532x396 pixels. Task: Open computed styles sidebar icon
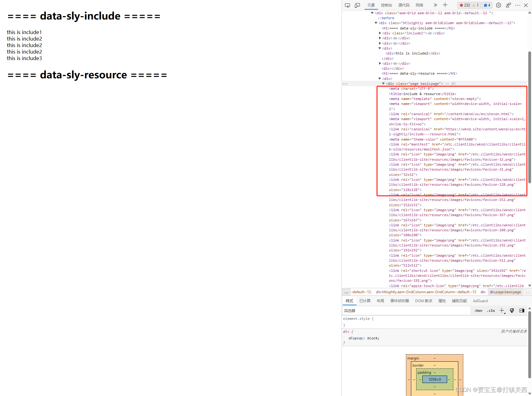tap(521, 311)
